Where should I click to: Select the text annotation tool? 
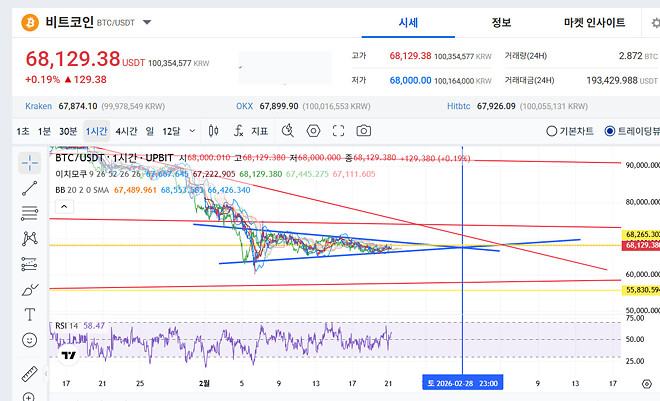[30, 314]
